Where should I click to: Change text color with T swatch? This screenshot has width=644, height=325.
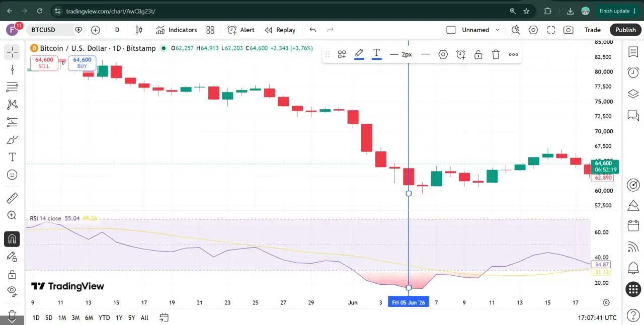pos(376,54)
